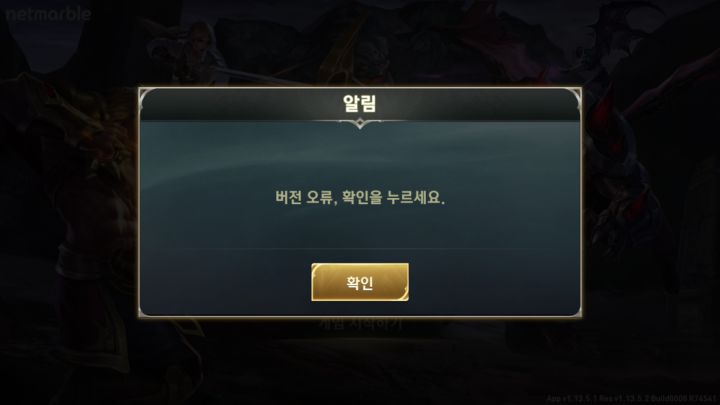Image resolution: width=720 pixels, height=405 pixels.
Task: Click the App version build text
Action: click(631, 399)
